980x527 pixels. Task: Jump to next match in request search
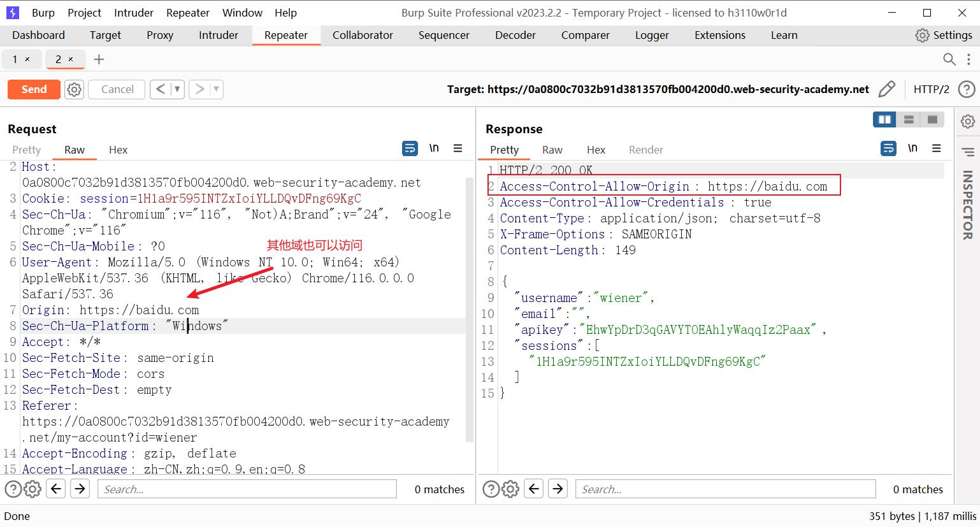pos(80,489)
